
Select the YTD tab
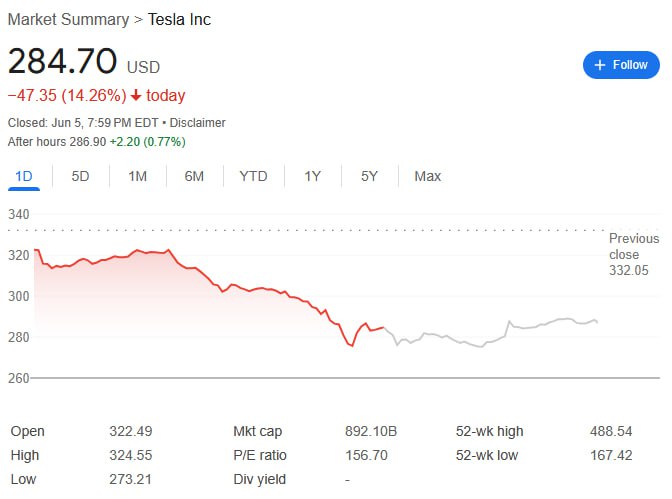[253, 177]
